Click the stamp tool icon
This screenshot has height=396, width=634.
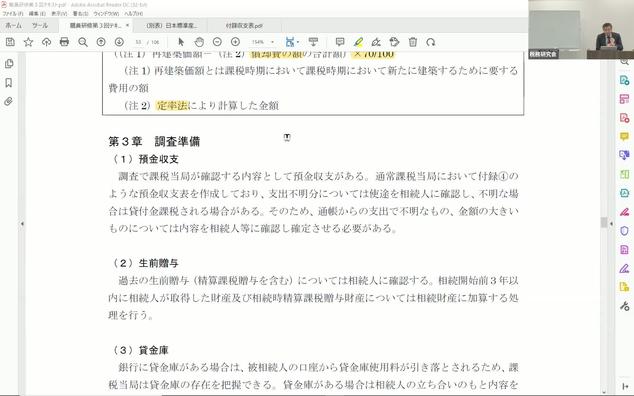(394, 42)
